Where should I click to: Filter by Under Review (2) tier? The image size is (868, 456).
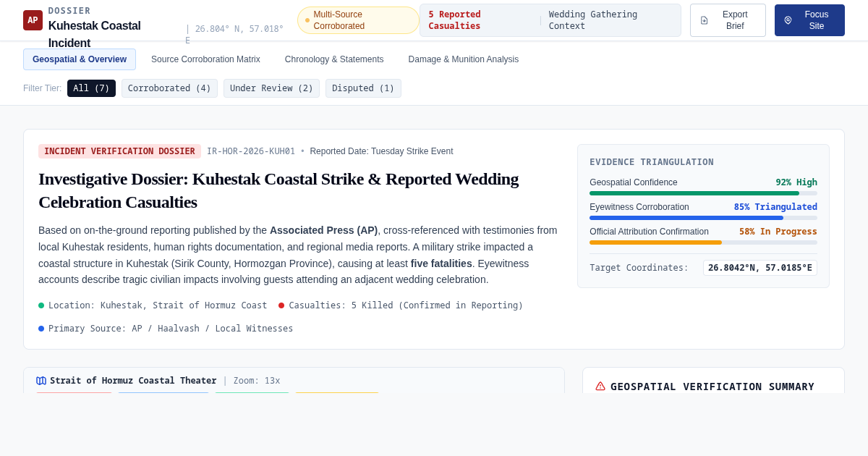271,88
